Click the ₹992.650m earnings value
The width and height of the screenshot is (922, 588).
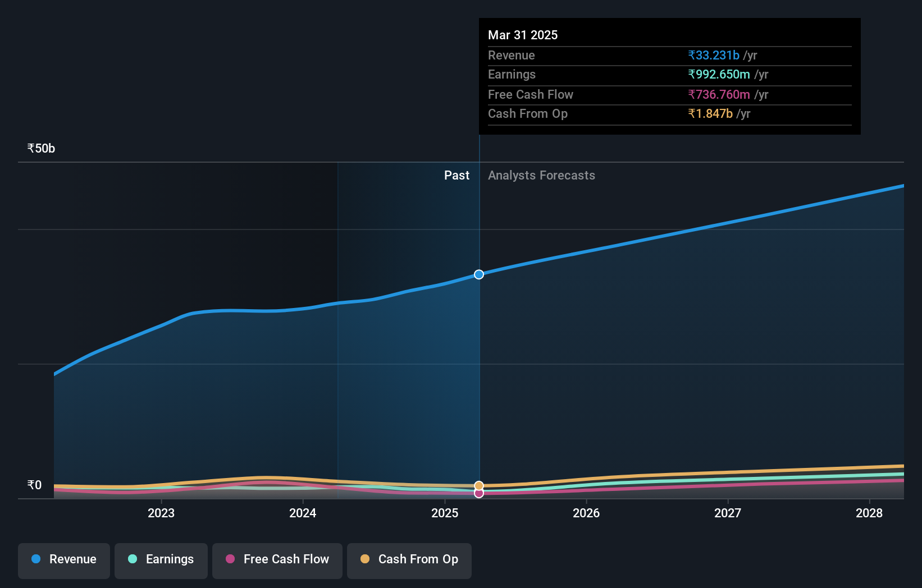719,74
